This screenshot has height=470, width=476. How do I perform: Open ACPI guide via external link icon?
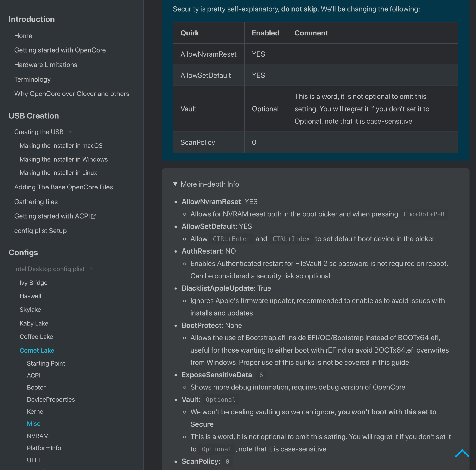coord(93,216)
